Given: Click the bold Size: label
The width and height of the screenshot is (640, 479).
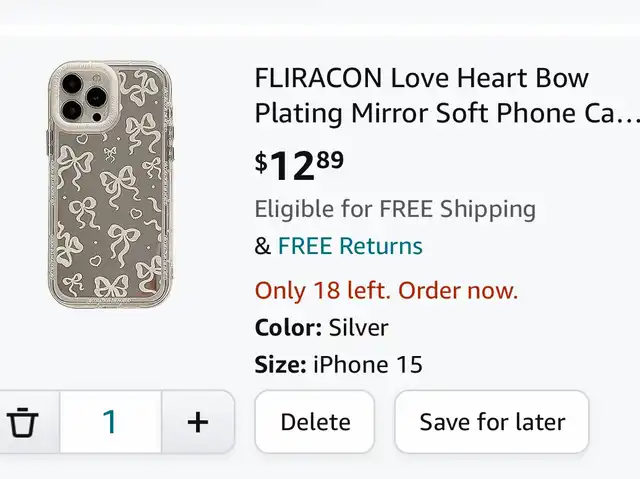Looking at the screenshot, I should [x=280, y=364].
